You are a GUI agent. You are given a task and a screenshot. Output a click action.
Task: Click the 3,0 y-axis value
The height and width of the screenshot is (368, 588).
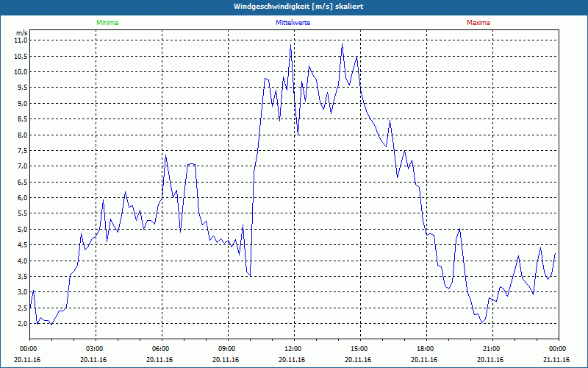coord(22,291)
